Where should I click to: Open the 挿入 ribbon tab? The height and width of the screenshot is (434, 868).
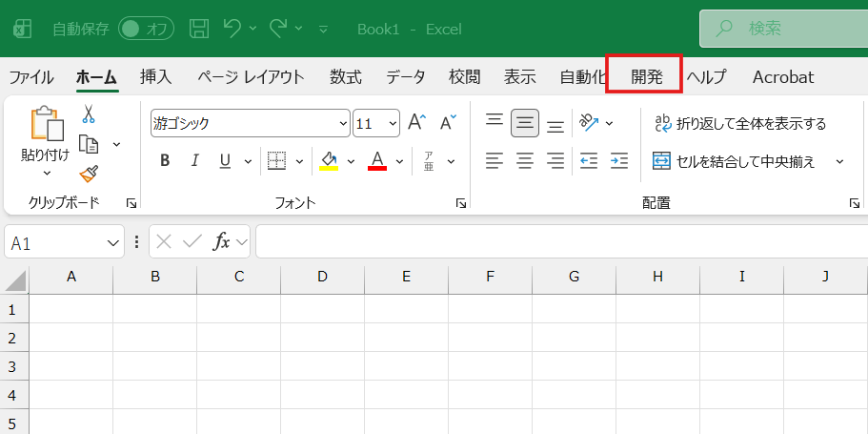156,77
